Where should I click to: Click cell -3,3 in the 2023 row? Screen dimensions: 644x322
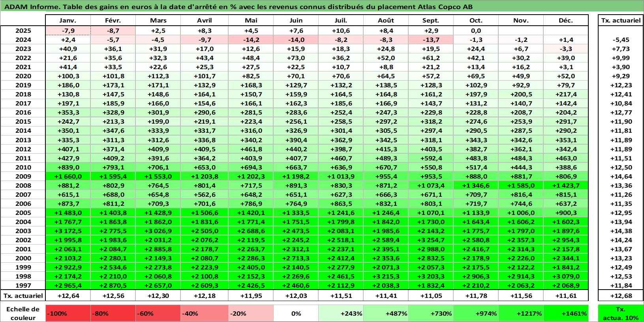[566, 49]
